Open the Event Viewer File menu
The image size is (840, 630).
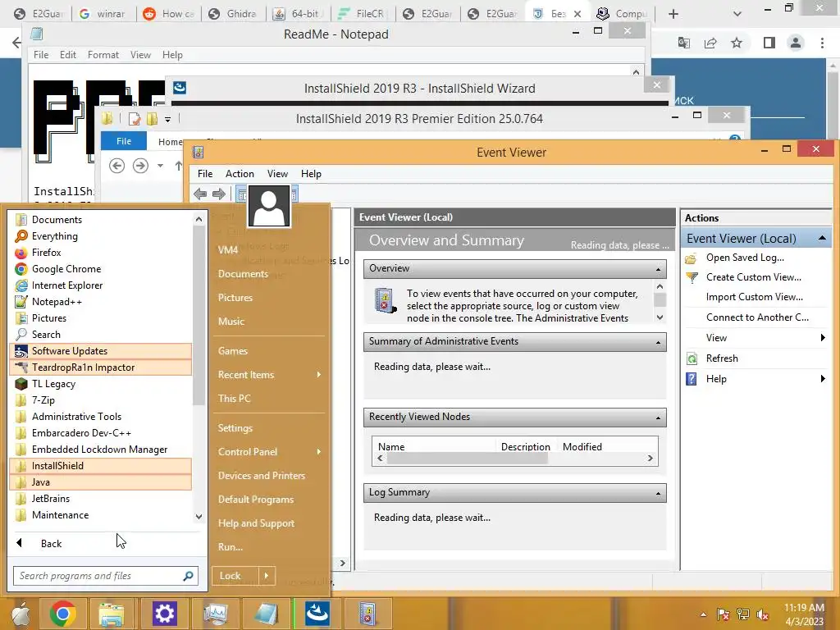[x=204, y=174]
